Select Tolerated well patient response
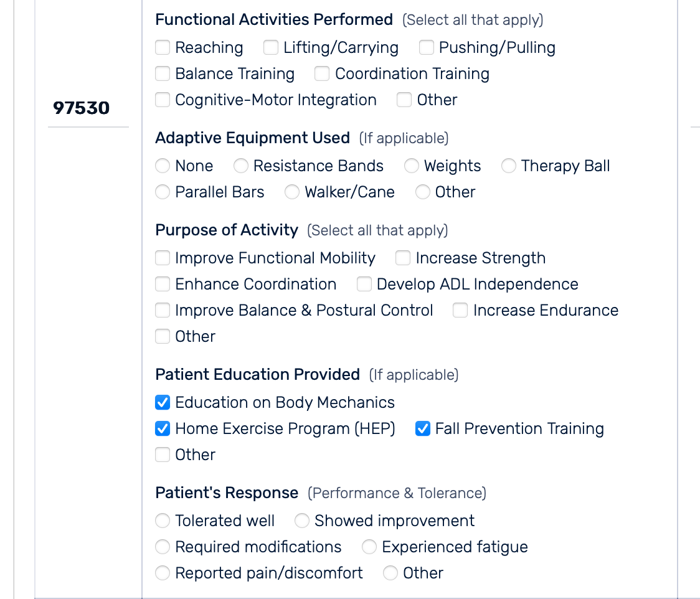 tap(163, 521)
